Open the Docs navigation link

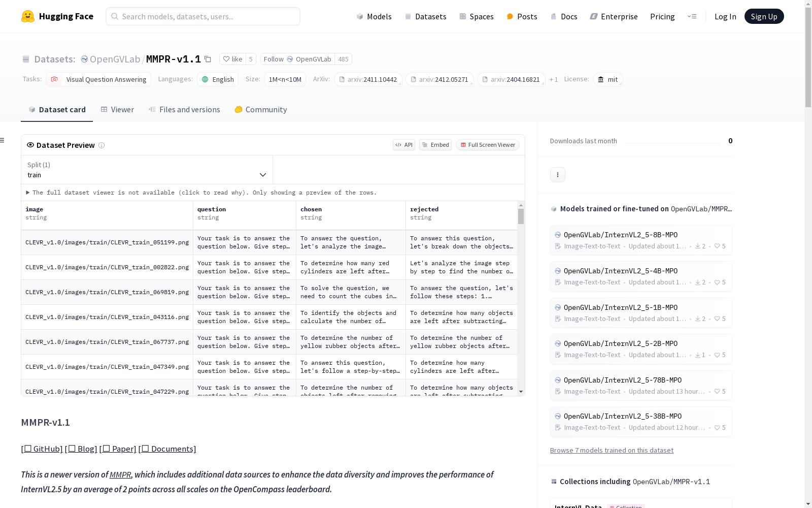(564, 16)
